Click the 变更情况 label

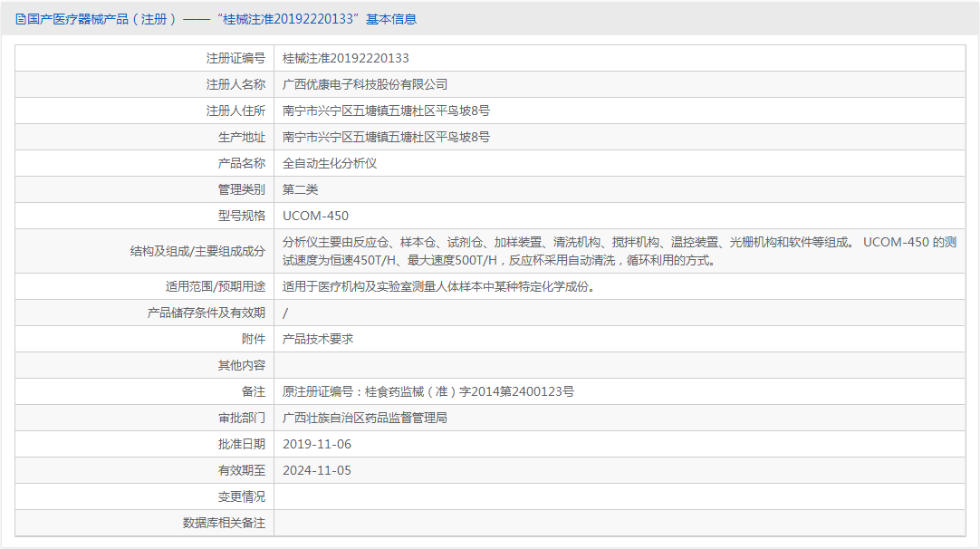[241, 496]
